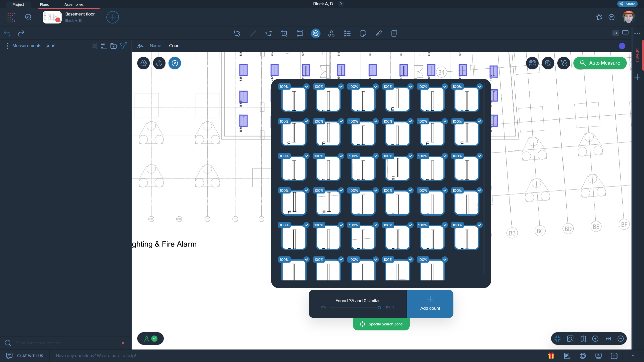644x362 pixels.
Task: Click the Auto Measure button
Action: pyautogui.click(x=600, y=63)
